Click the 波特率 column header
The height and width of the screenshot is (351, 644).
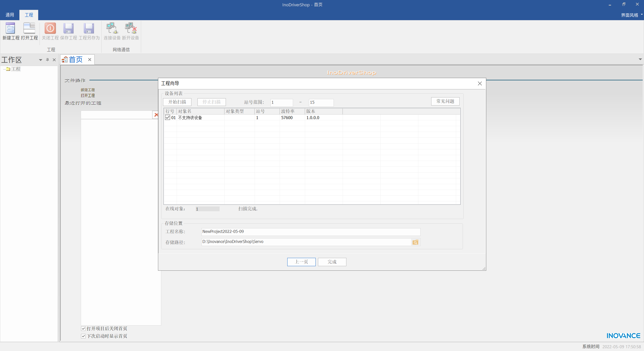click(x=292, y=111)
